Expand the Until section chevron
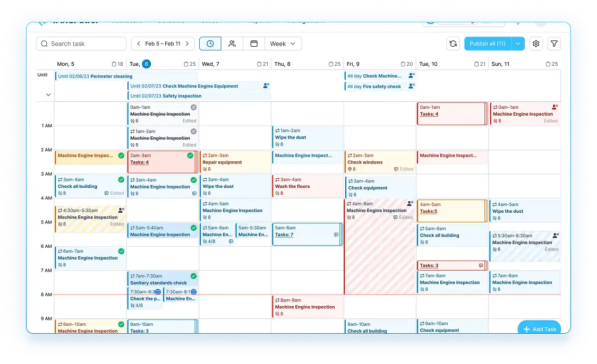This screenshot has height=364, width=597. click(47, 94)
